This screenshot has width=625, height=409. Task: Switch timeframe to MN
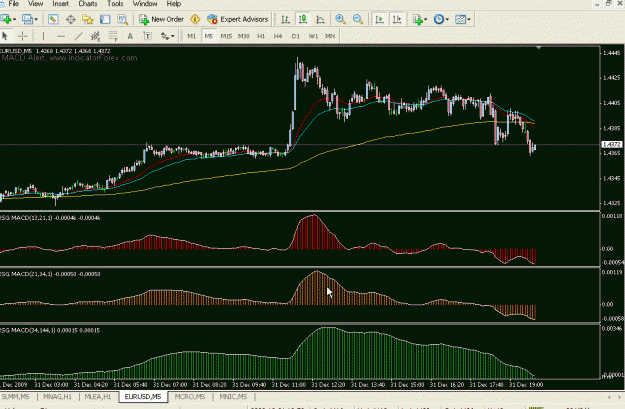click(330, 36)
